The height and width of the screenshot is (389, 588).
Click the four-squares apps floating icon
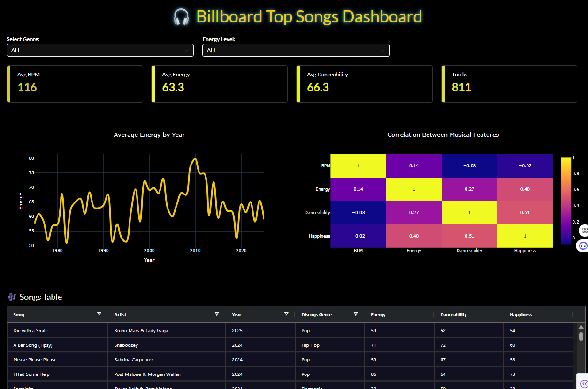[x=584, y=230]
